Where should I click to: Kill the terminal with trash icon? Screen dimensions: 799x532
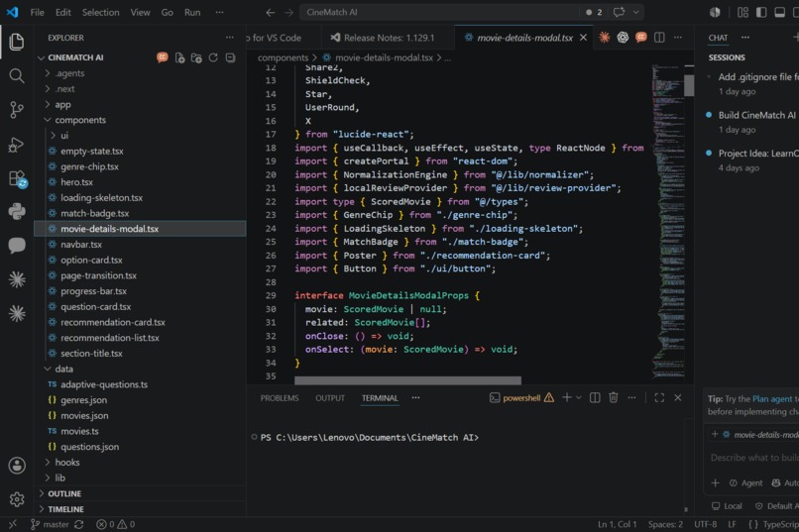point(614,397)
